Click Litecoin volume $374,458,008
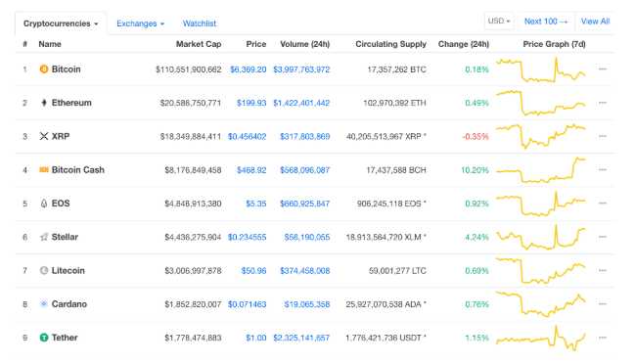635x364 pixels. [x=305, y=271]
